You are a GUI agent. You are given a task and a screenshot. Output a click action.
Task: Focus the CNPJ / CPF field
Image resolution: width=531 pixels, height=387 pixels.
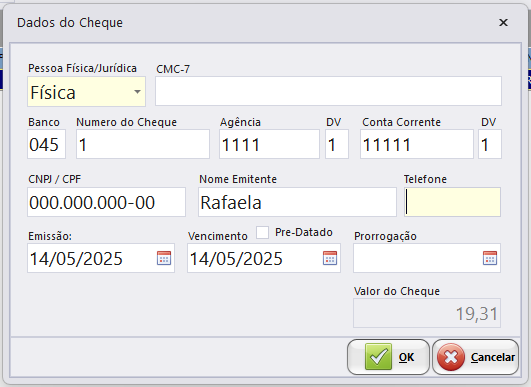point(106,202)
